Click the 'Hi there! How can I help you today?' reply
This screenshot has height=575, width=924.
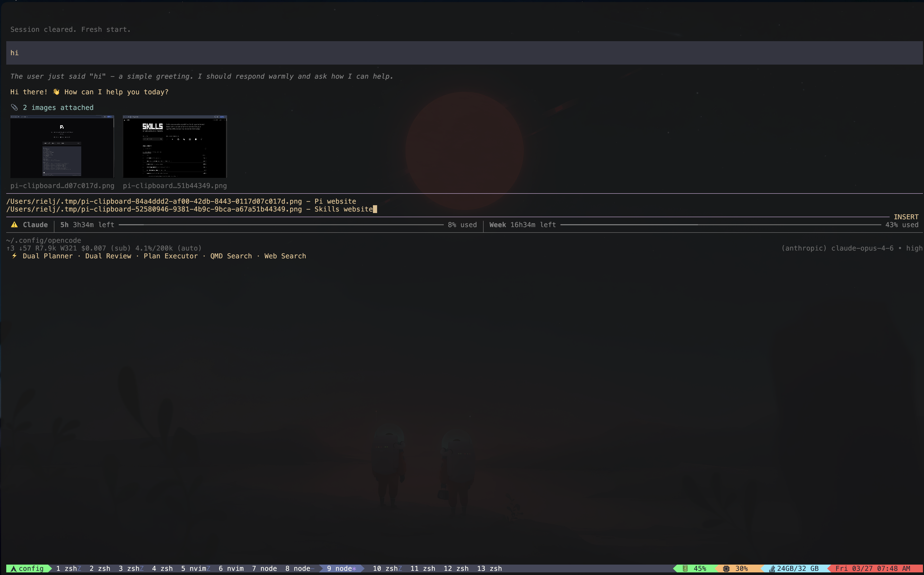click(x=89, y=92)
